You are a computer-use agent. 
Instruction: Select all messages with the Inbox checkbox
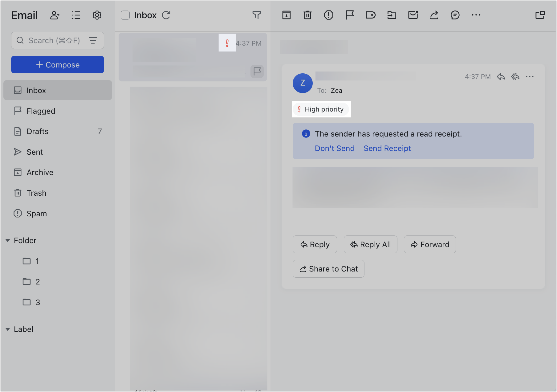coord(125,15)
